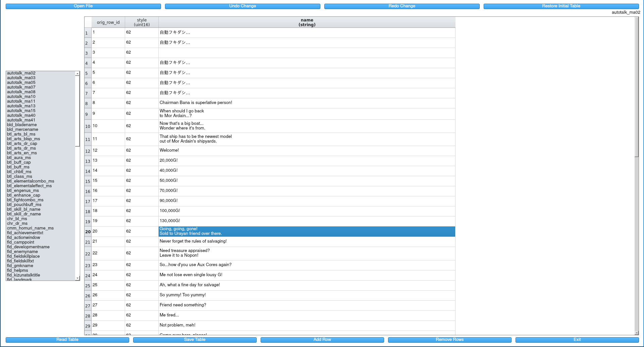The width and height of the screenshot is (644, 347).
Task: Read the selected table
Action: [x=67, y=340]
